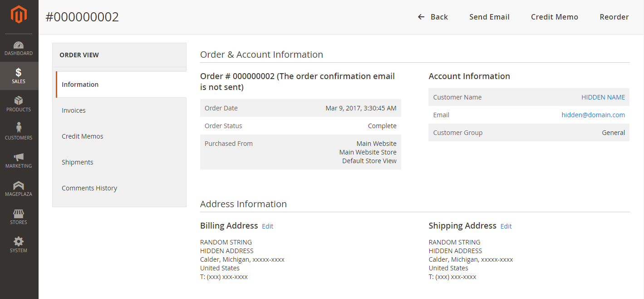This screenshot has width=644, height=299.
Task: Click the Default Store View text
Action: [x=369, y=161]
